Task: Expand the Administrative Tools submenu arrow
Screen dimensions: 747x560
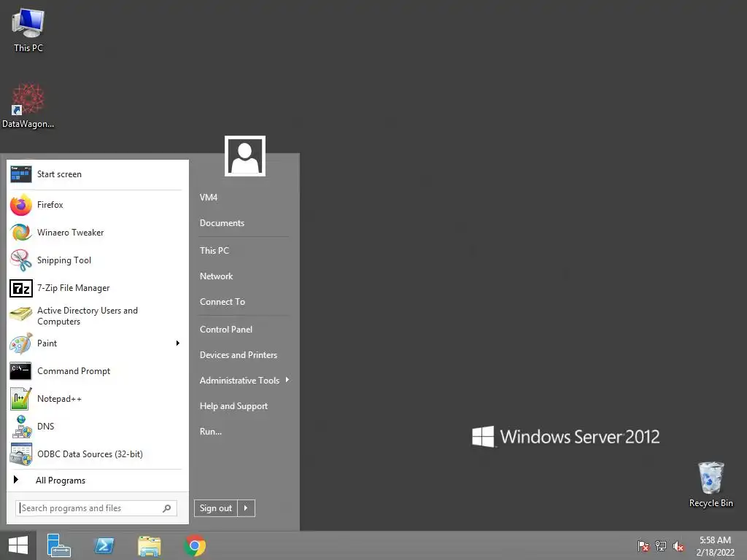Action: [287, 380]
